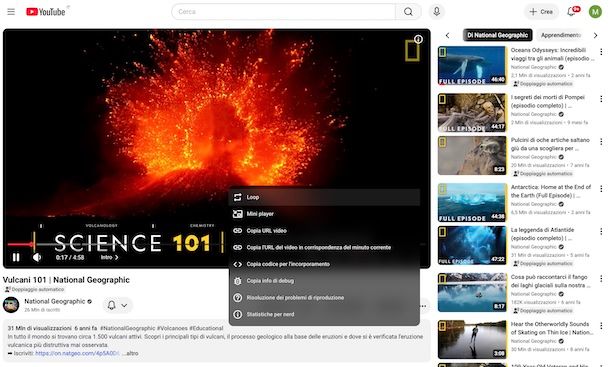Click the Cerca search field

coord(283,12)
